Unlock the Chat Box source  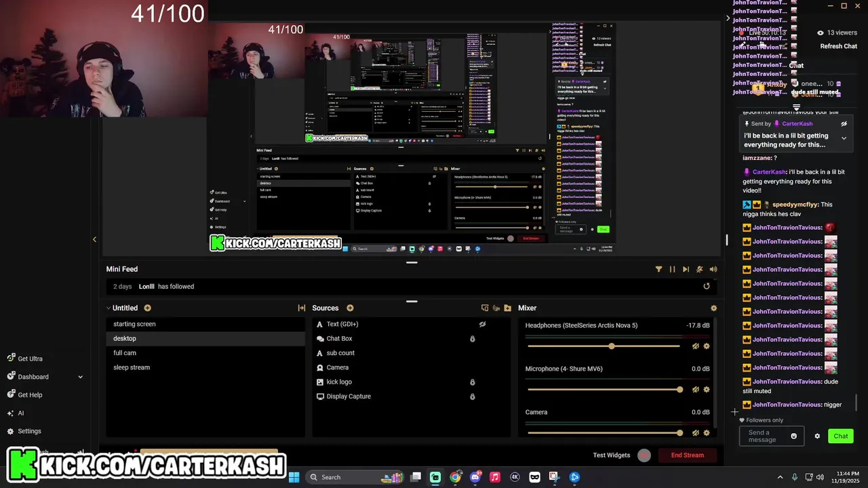[473, 338]
